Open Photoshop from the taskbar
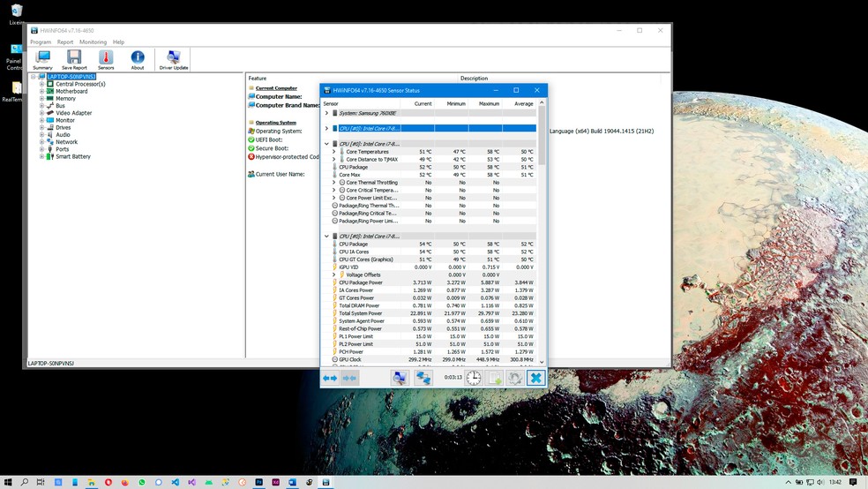This screenshot has width=868, height=489. click(x=258, y=482)
